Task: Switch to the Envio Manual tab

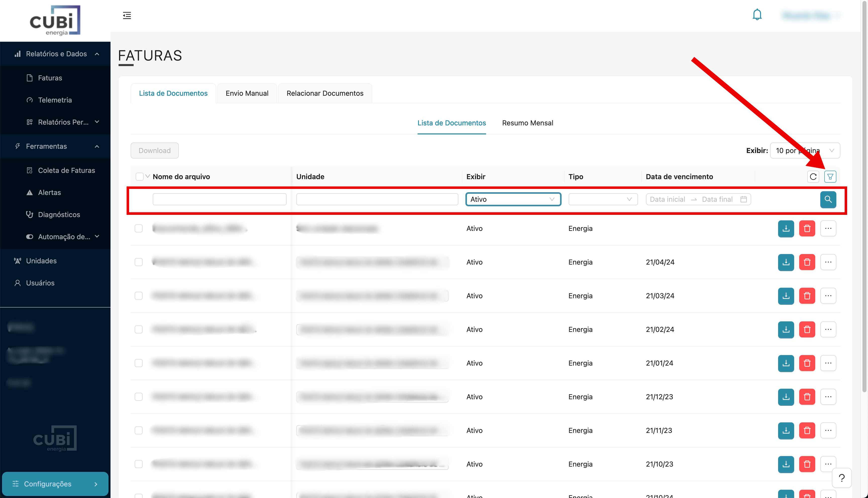Action: tap(247, 93)
